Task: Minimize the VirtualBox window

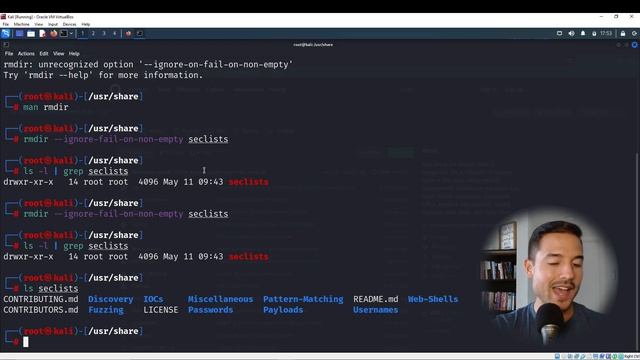Action: (x=601, y=17)
